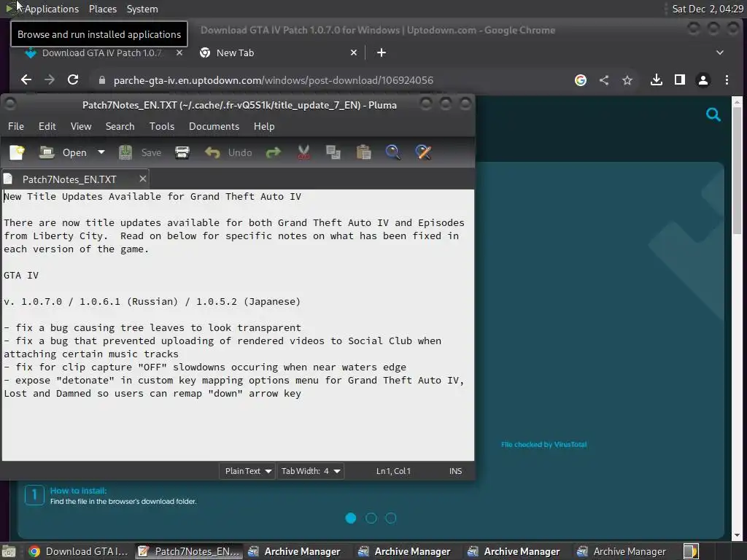The image size is (747, 560).
Task: Reload the page in Chrome
Action: 73,80
